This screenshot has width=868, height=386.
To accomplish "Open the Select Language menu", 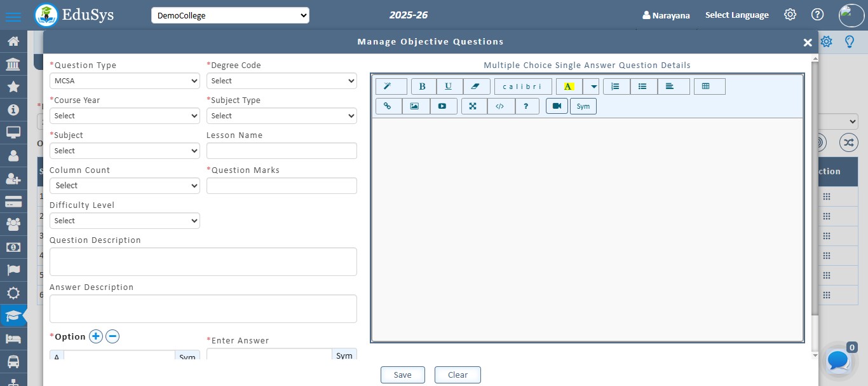I will 736,15.
